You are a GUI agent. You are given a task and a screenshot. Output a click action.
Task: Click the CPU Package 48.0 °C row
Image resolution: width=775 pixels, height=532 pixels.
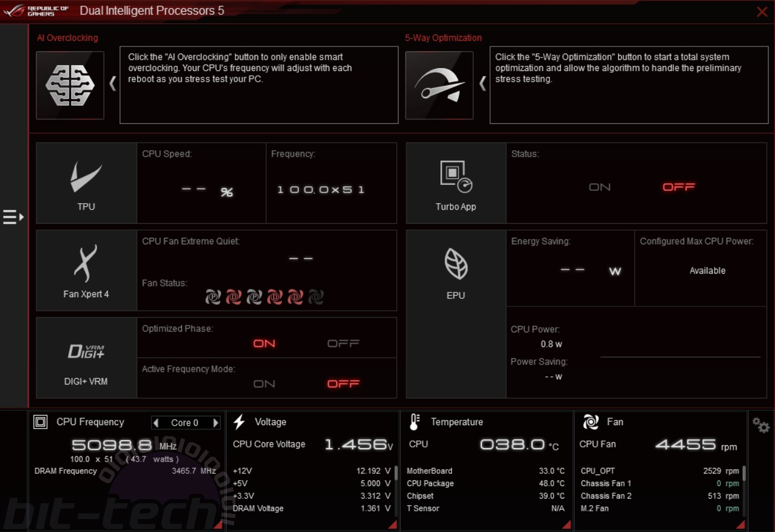tap(486, 483)
